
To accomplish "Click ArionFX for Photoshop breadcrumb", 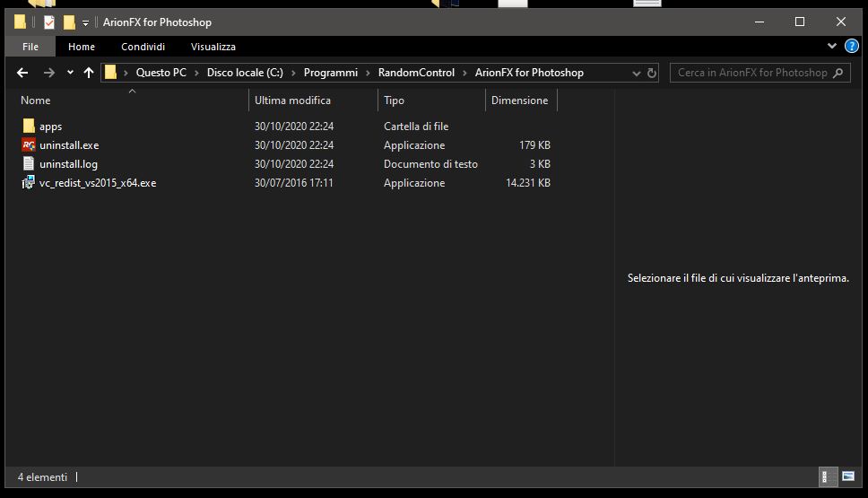I will (529, 73).
